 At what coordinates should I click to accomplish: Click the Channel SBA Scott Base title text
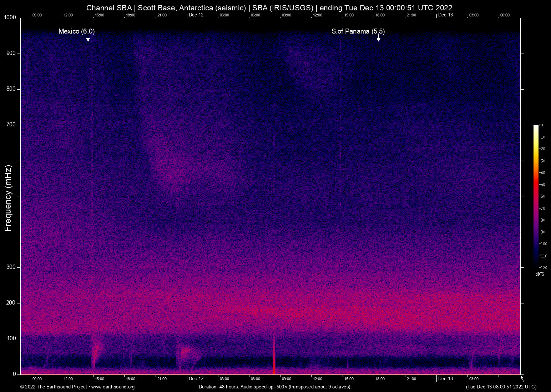tap(269, 7)
